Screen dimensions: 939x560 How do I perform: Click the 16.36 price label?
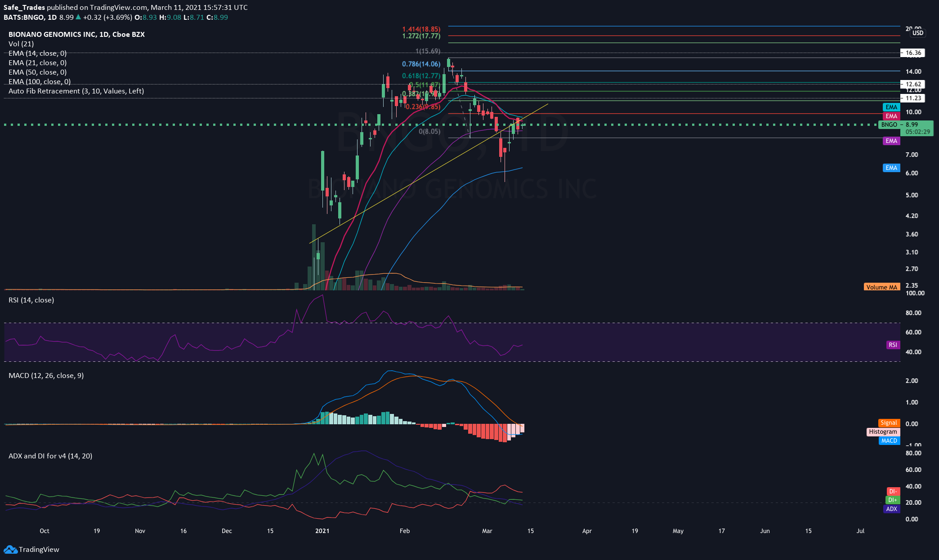pos(913,53)
